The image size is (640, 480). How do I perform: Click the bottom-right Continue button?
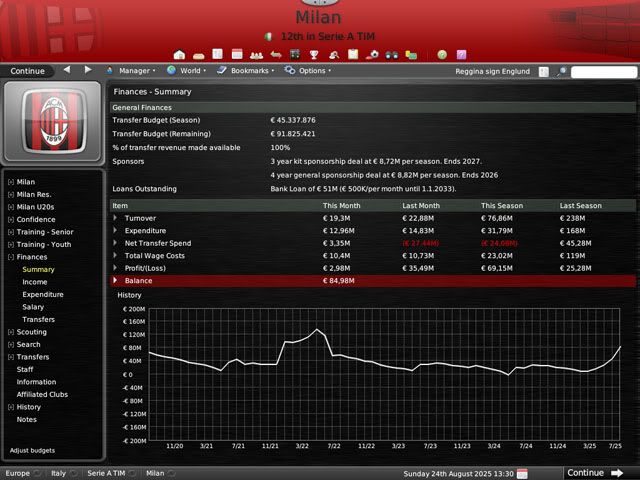point(596,473)
